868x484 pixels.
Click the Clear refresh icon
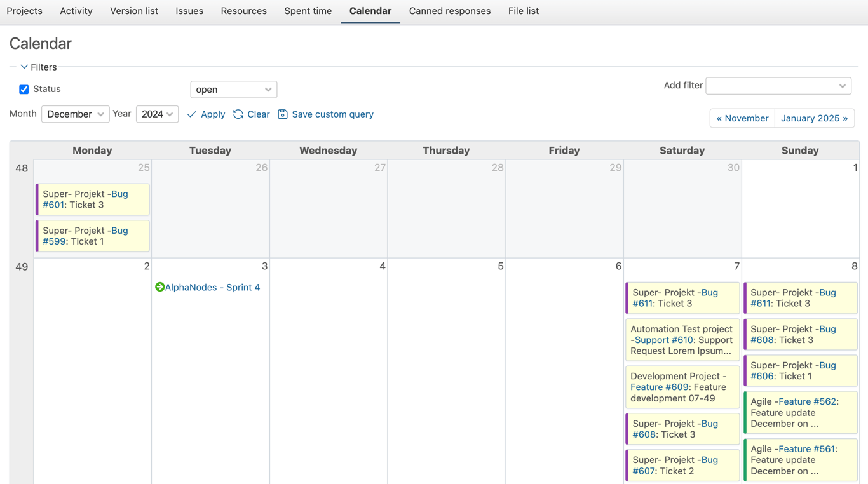(x=237, y=114)
